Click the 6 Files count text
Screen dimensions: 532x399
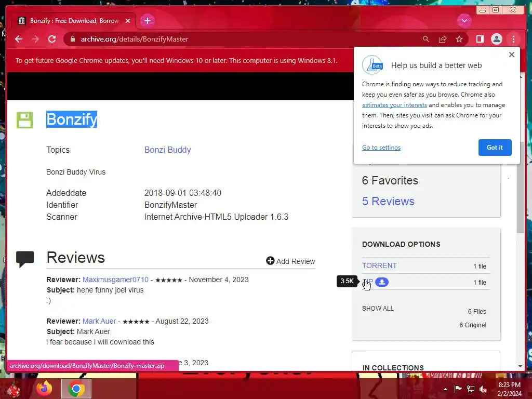(477, 312)
